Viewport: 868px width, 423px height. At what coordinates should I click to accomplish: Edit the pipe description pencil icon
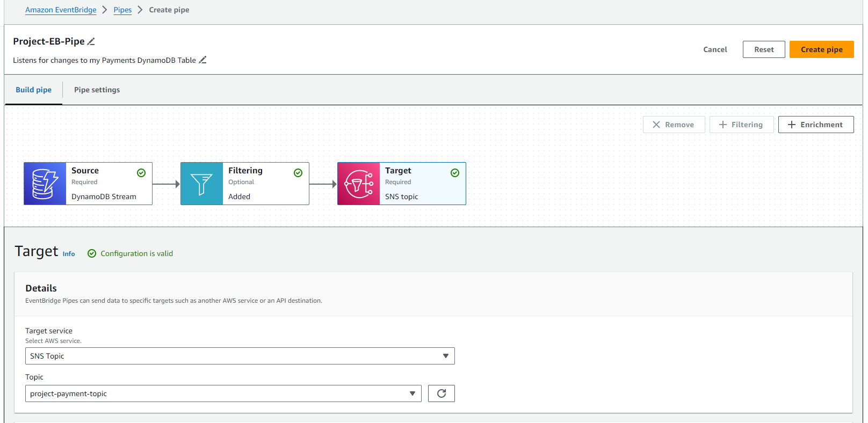(x=202, y=60)
